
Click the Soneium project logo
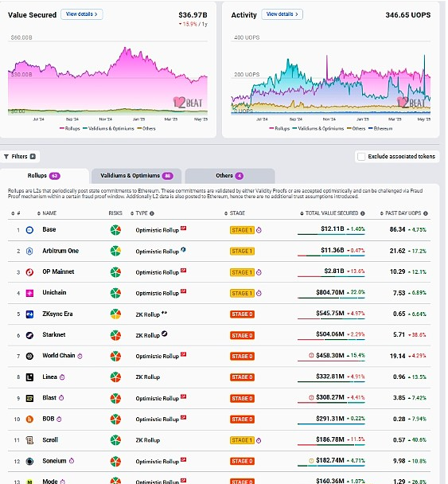(29, 461)
